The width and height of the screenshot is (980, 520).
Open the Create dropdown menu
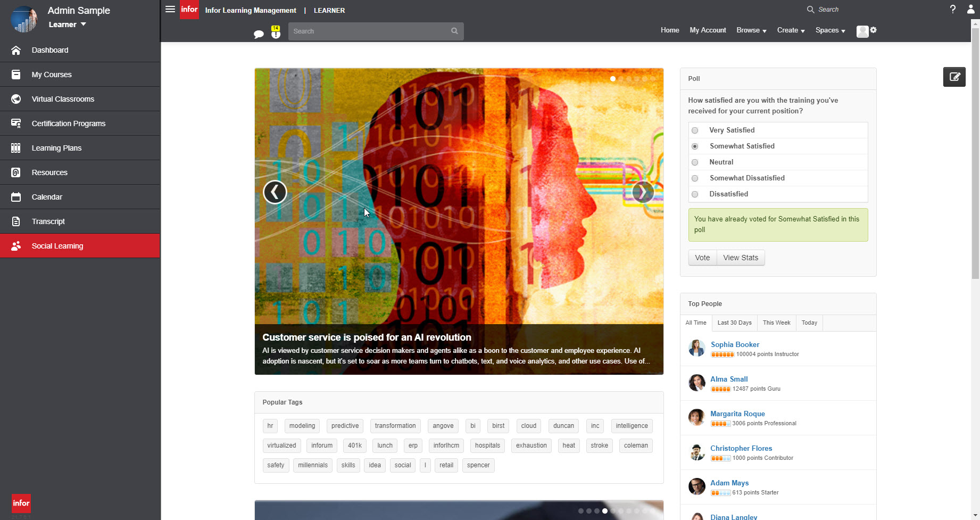[x=790, y=30]
